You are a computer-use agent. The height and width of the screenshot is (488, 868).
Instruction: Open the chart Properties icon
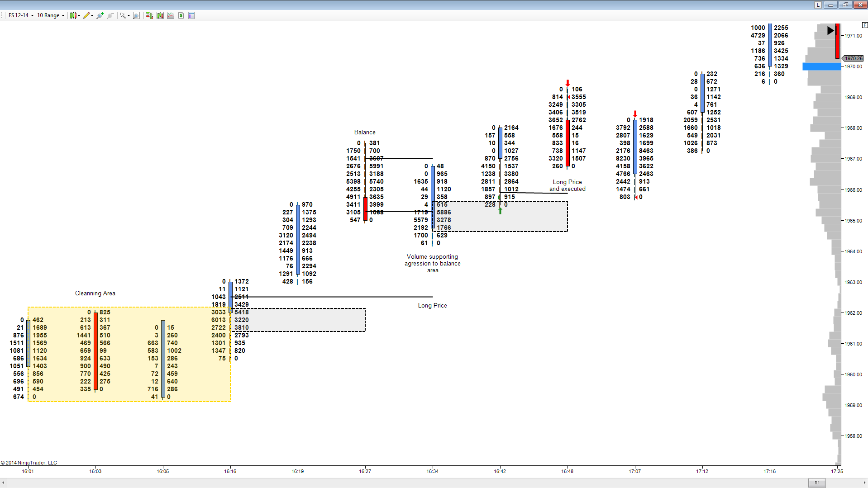pyautogui.click(x=191, y=15)
